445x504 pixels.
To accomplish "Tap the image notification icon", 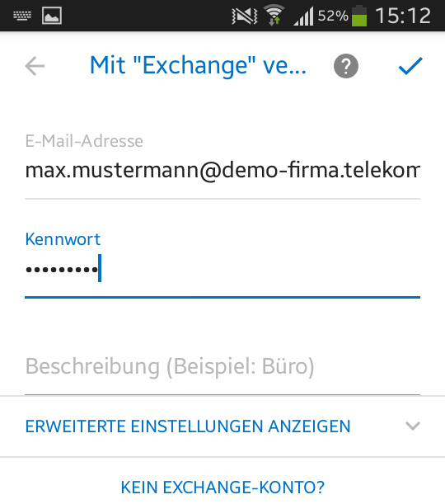I will click(x=52, y=16).
